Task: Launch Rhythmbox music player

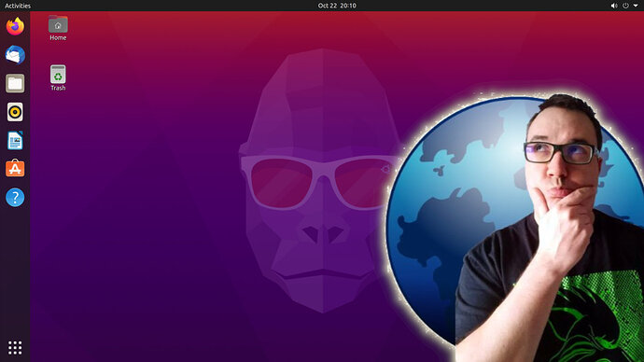Action: point(15,112)
